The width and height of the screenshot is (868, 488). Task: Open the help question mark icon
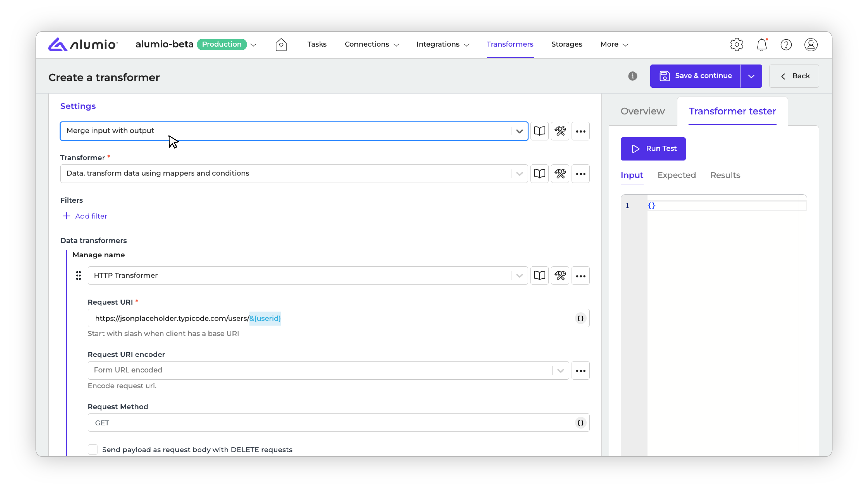786,45
